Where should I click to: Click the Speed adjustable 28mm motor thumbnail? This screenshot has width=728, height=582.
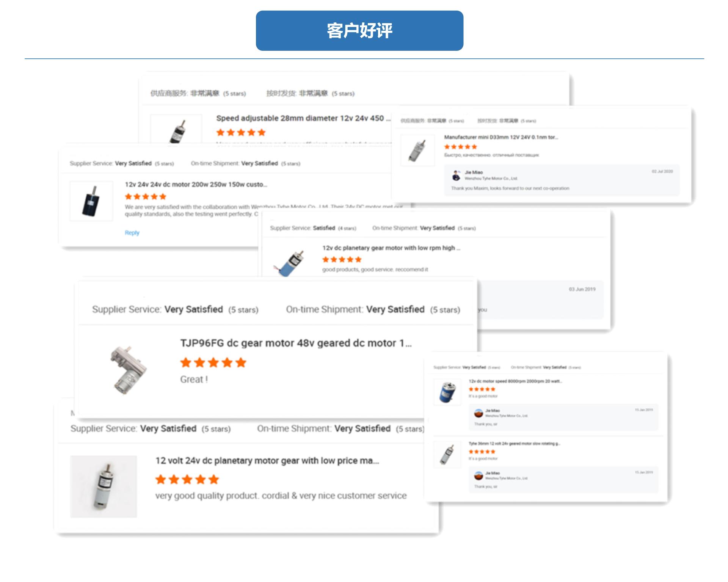(176, 129)
